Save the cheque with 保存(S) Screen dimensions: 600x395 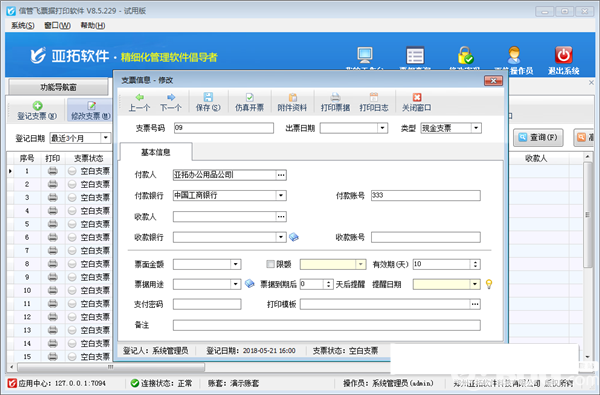coord(208,102)
